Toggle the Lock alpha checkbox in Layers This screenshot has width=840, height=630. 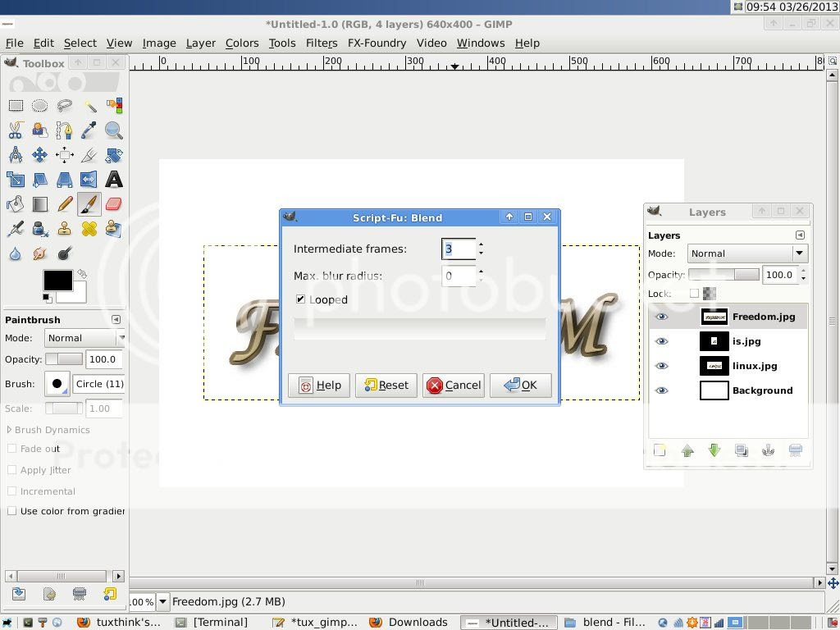pyautogui.click(x=694, y=294)
